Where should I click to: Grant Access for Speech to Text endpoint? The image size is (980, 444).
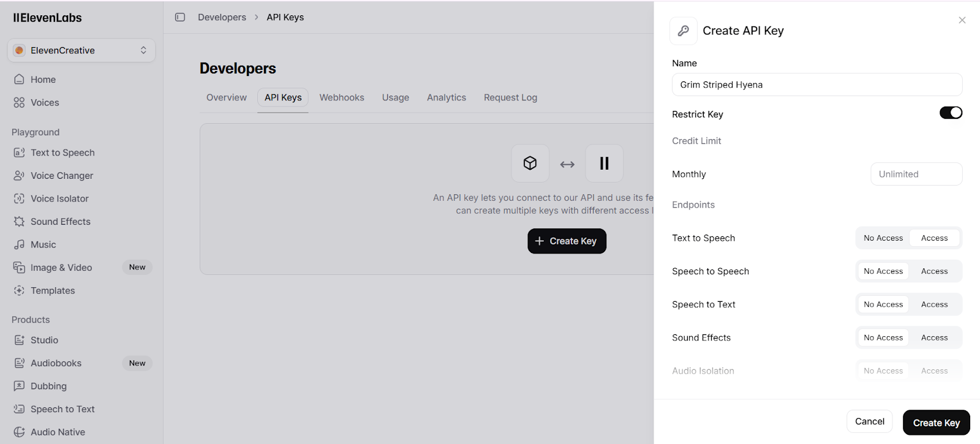tap(934, 304)
